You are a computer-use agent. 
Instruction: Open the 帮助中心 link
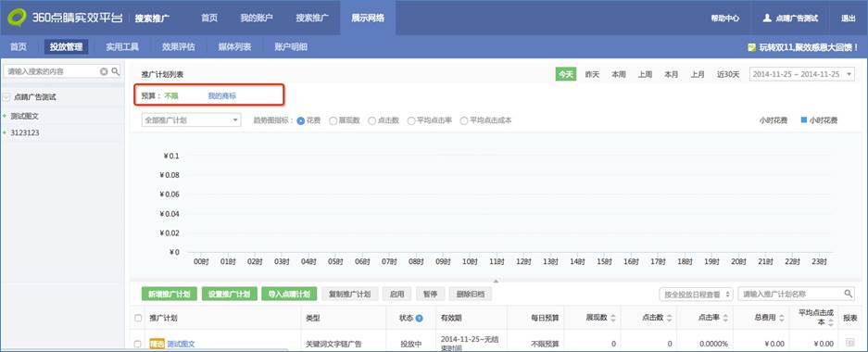[725, 18]
